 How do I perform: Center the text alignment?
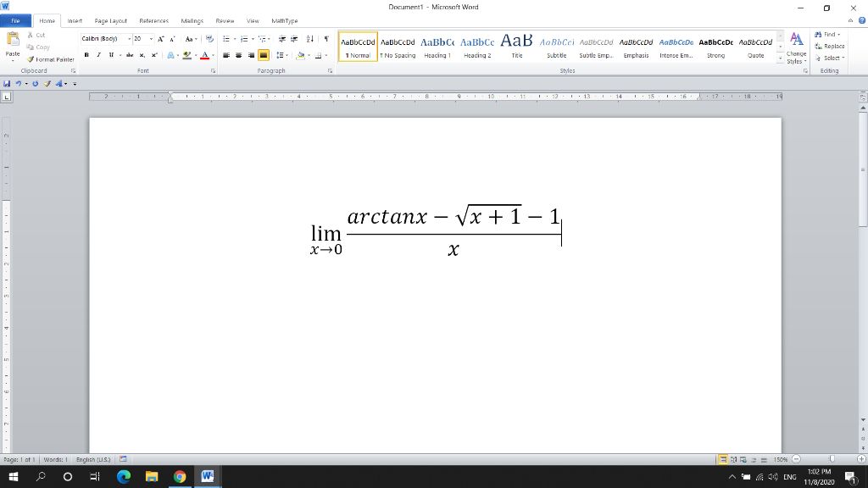pos(238,55)
